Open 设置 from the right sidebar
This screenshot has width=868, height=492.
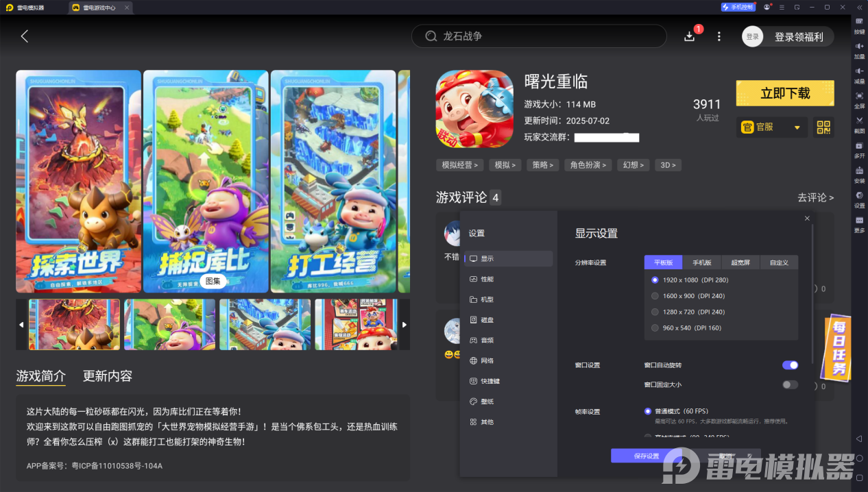(x=859, y=199)
